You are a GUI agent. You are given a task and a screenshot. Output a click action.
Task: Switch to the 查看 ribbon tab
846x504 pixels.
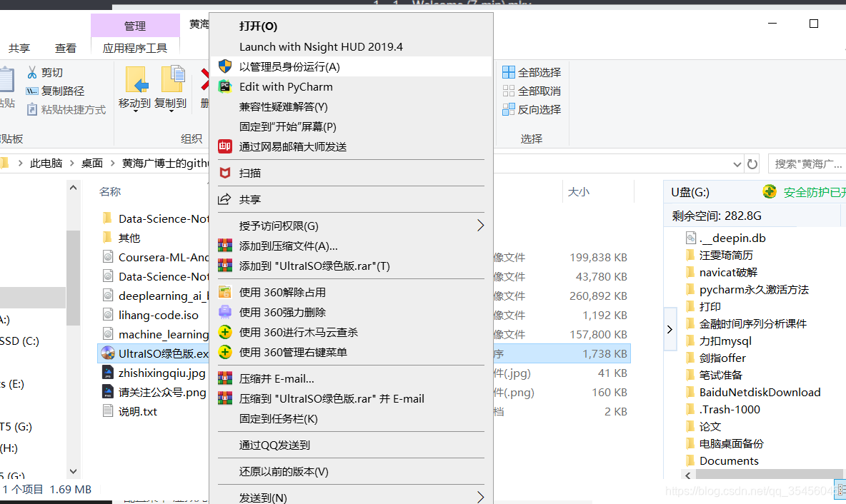(65, 49)
